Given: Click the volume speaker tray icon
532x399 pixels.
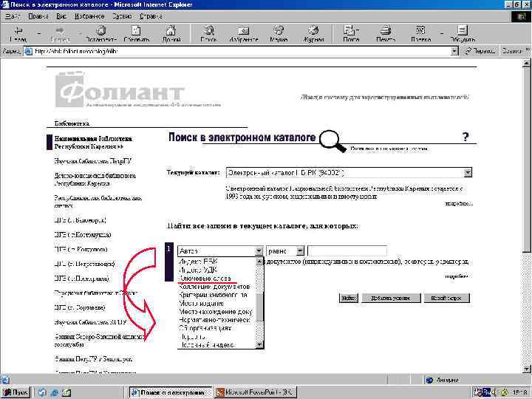Looking at the screenshot, I should (494, 392).
